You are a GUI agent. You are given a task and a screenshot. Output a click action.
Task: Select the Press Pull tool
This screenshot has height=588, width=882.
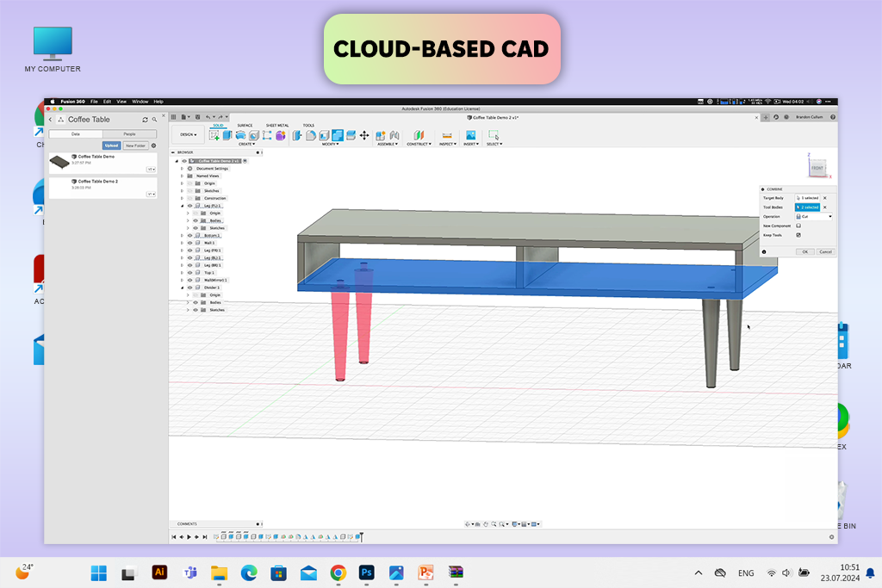point(297,135)
